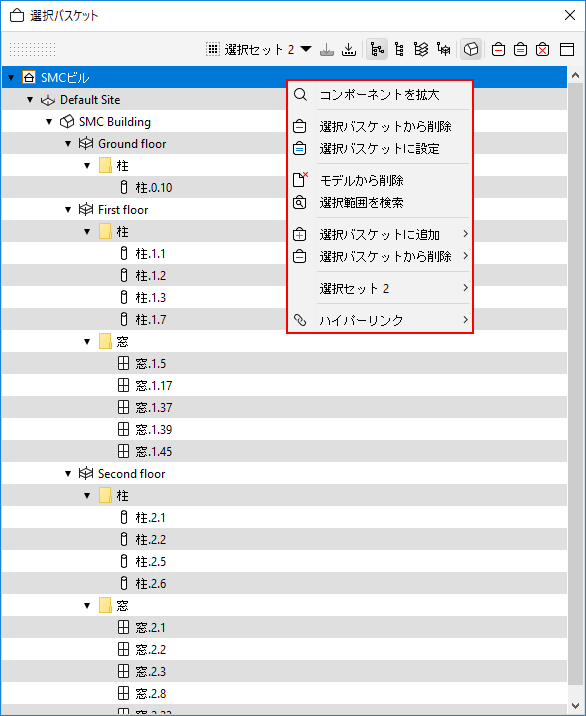Select tree row 柱.1.7
The image size is (586, 716).
click(284, 319)
